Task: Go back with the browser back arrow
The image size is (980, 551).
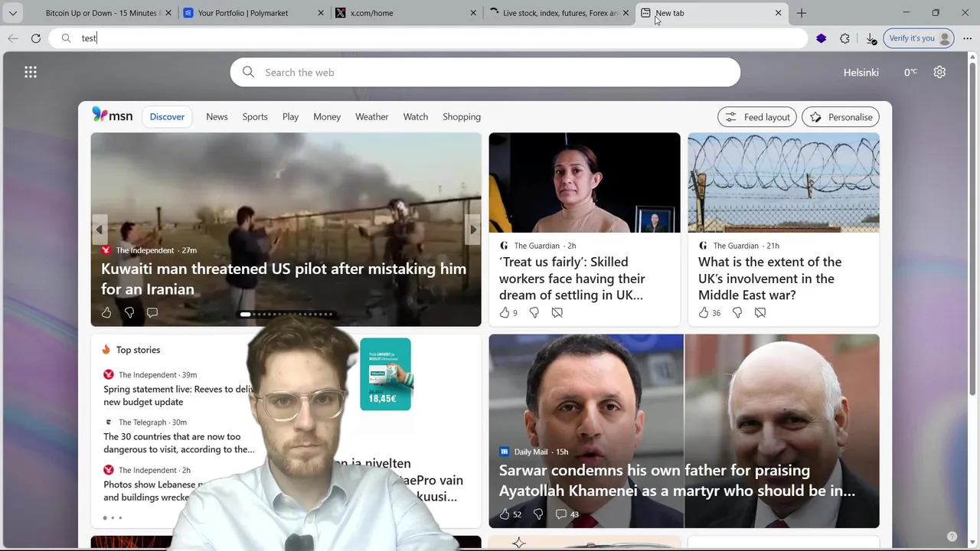Action: (13, 38)
